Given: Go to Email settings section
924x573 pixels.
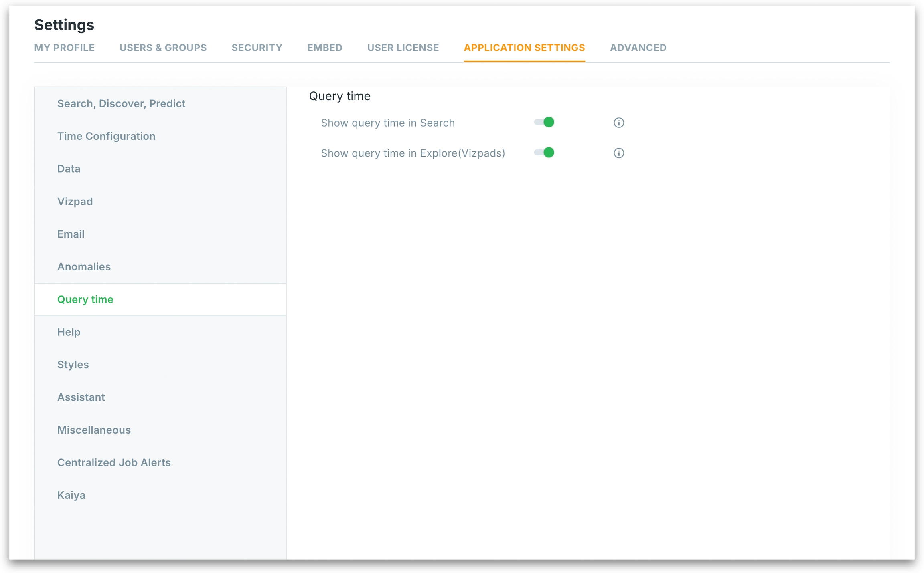Looking at the screenshot, I should click(71, 234).
